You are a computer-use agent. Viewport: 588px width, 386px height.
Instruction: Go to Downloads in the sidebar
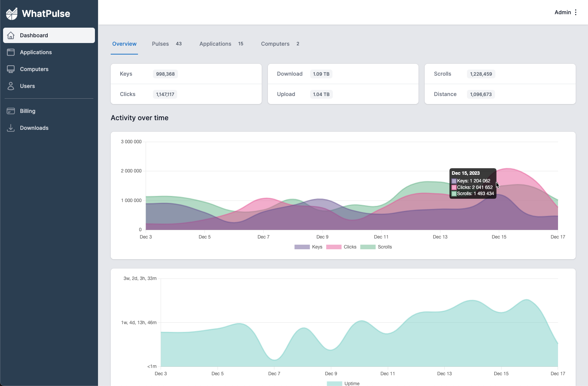tap(34, 128)
